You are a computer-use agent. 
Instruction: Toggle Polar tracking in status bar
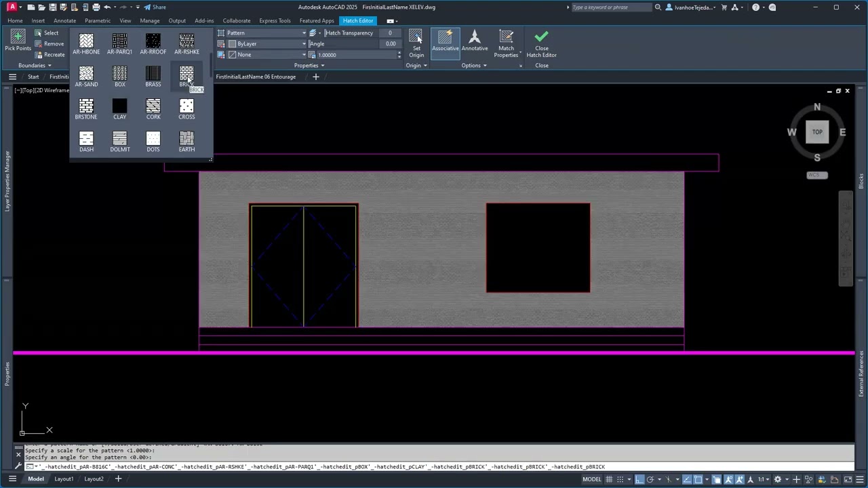pos(651,479)
